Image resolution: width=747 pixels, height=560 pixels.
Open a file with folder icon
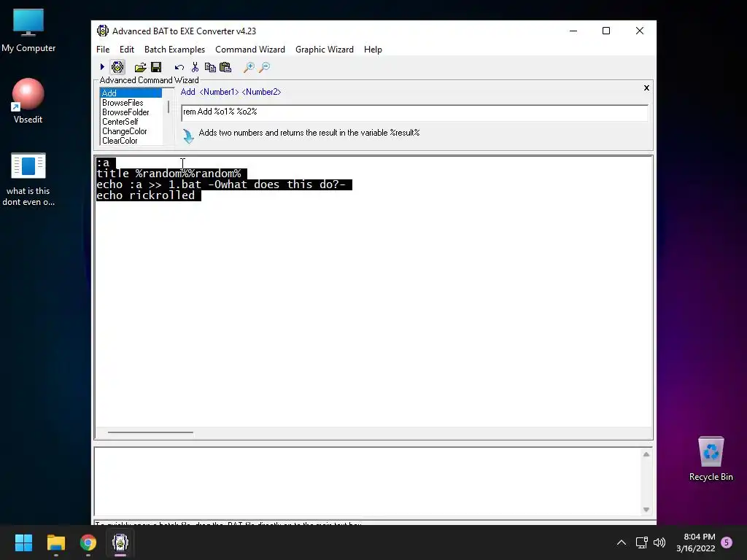(x=141, y=67)
